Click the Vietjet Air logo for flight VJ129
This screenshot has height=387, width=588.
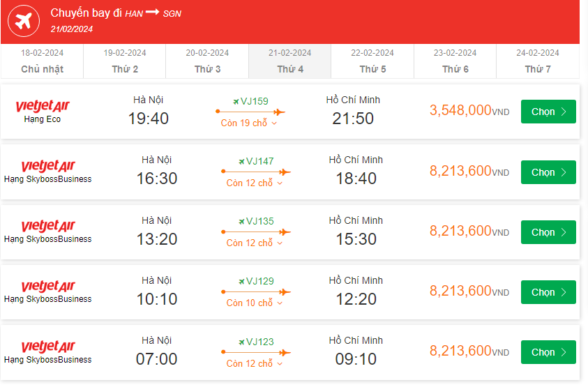point(47,286)
